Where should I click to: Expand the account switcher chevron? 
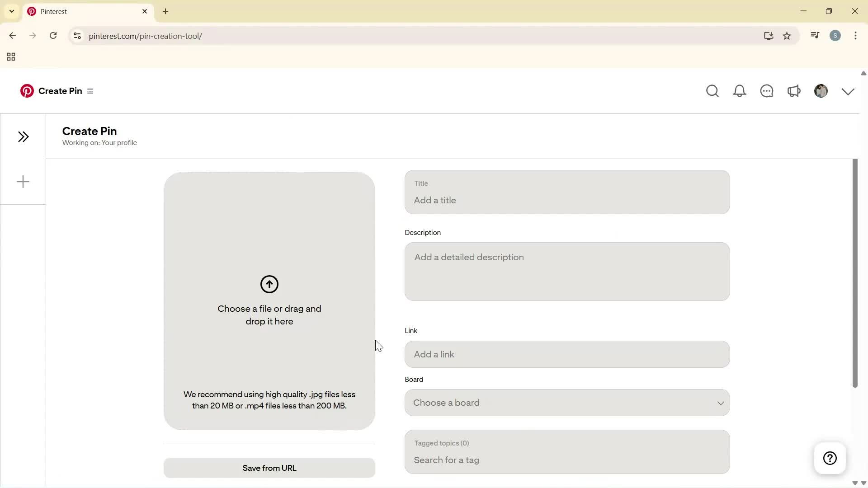tap(847, 91)
